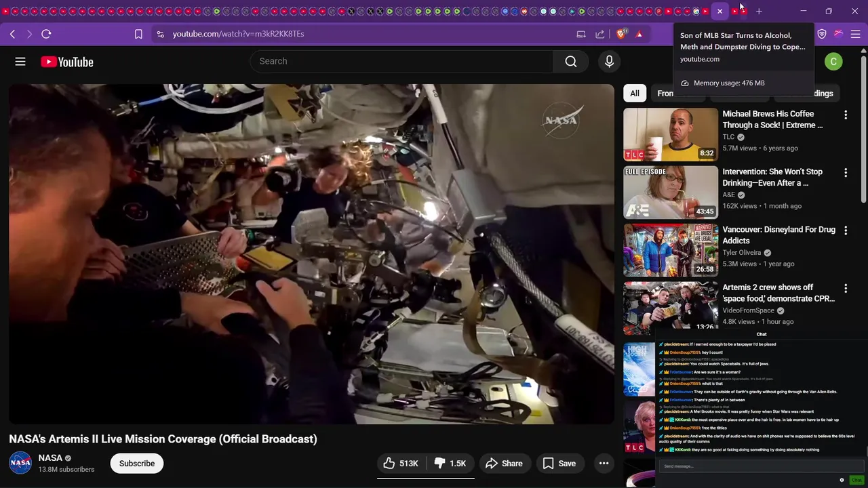Minimize the browser window
Viewport: 868px width, 488px height.
[804, 11]
